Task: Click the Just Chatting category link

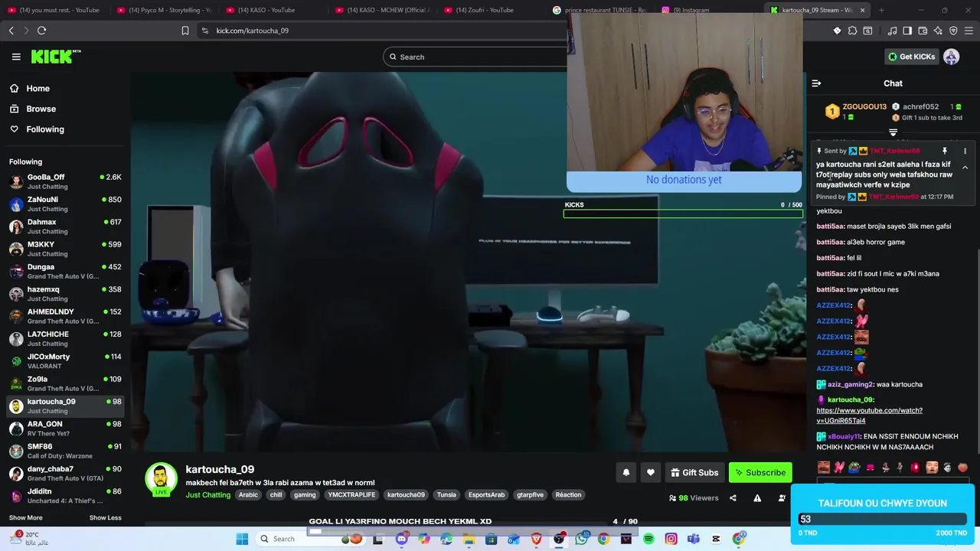Action: coord(207,495)
